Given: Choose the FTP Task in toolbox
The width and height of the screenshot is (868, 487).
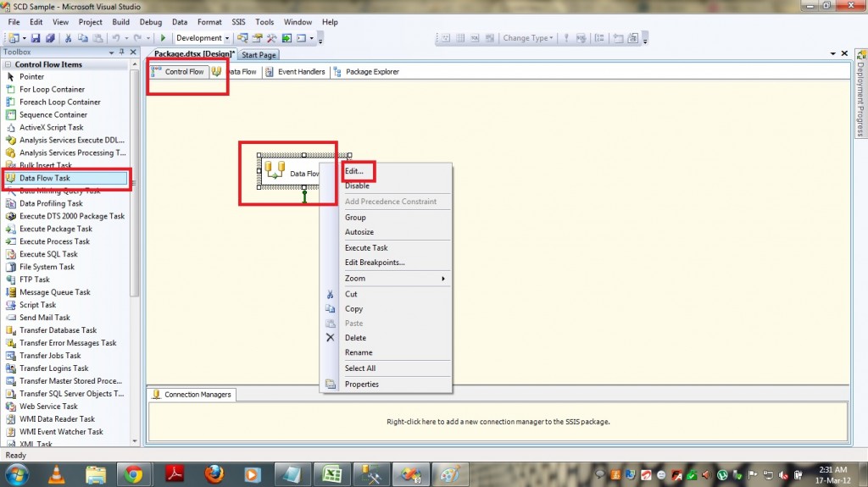Looking at the screenshot, I should click(35, 279).
